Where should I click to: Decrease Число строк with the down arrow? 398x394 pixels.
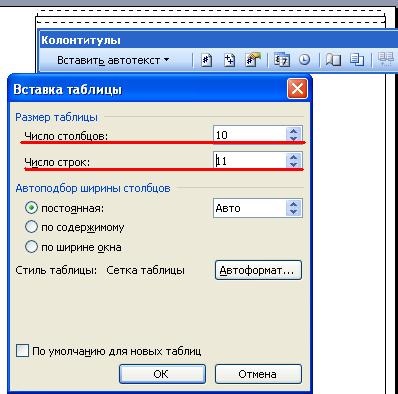click(x=294, y=164)
